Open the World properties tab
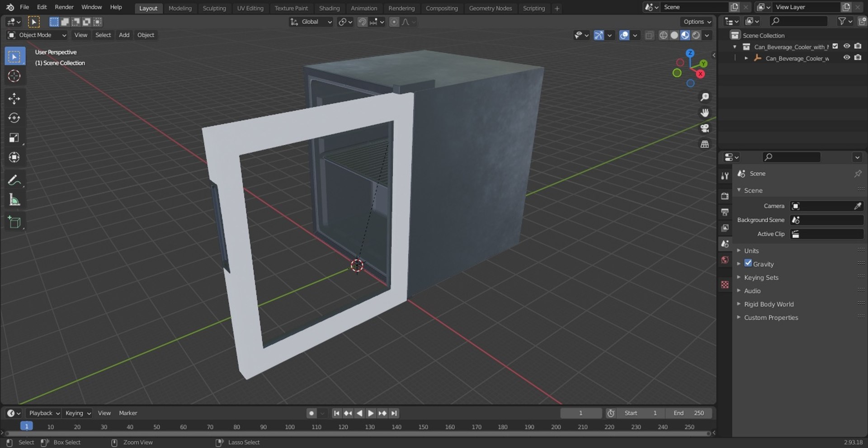Screen dimensions: 868x448 (x=725, y=260)
